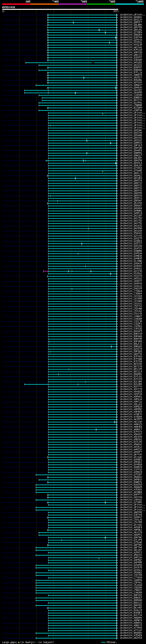146x644 pixels.
Task: Select the UniRef100_C1N647 entry
Action: pyautogui.click(x=131, y=316)
